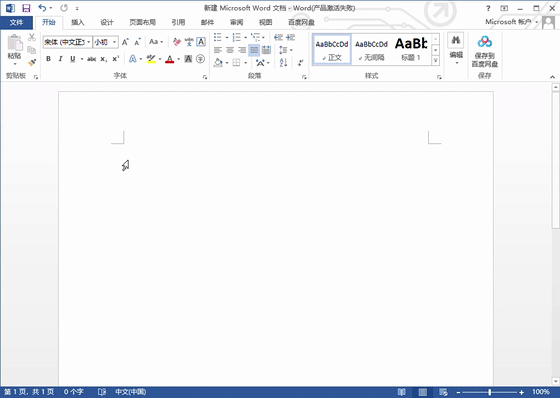Toggle Bold formatting
Screen dimensions: 560x398
(48, 59)
